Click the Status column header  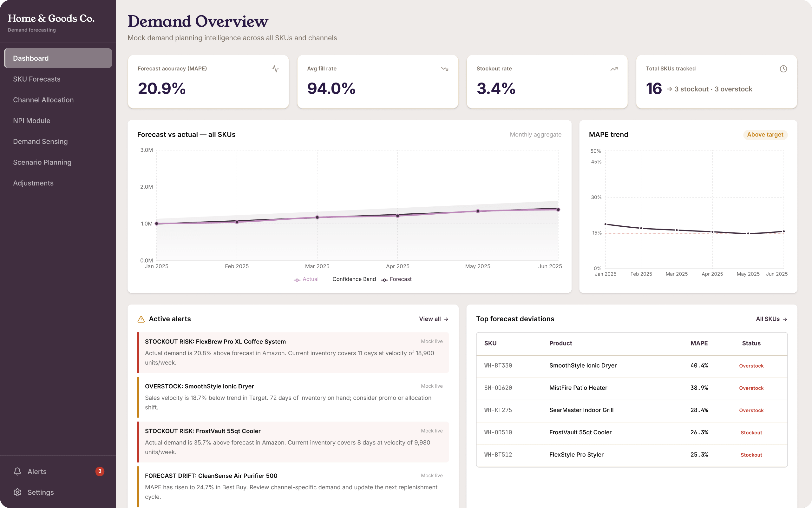click(x=751, y=343)
